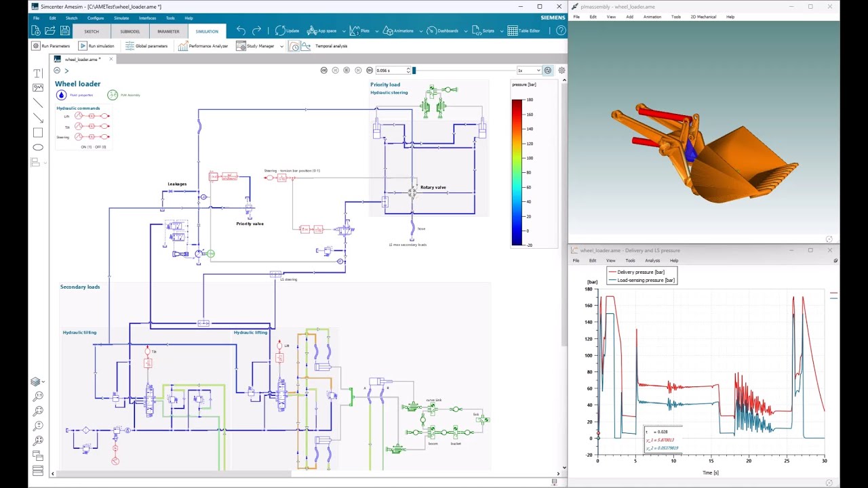Select the rectangle drawing tool
Screen dimensions: 868x488
tap(38, 132)
